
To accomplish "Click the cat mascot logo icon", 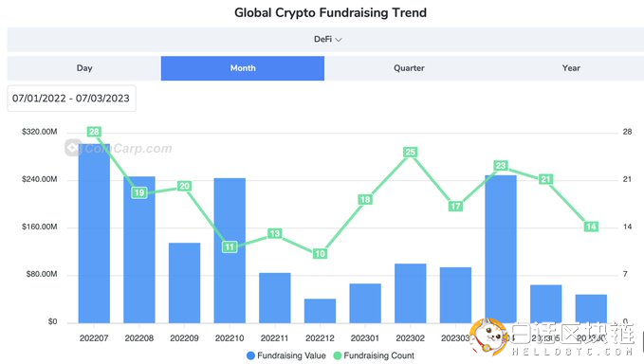I will click(488, 337).
